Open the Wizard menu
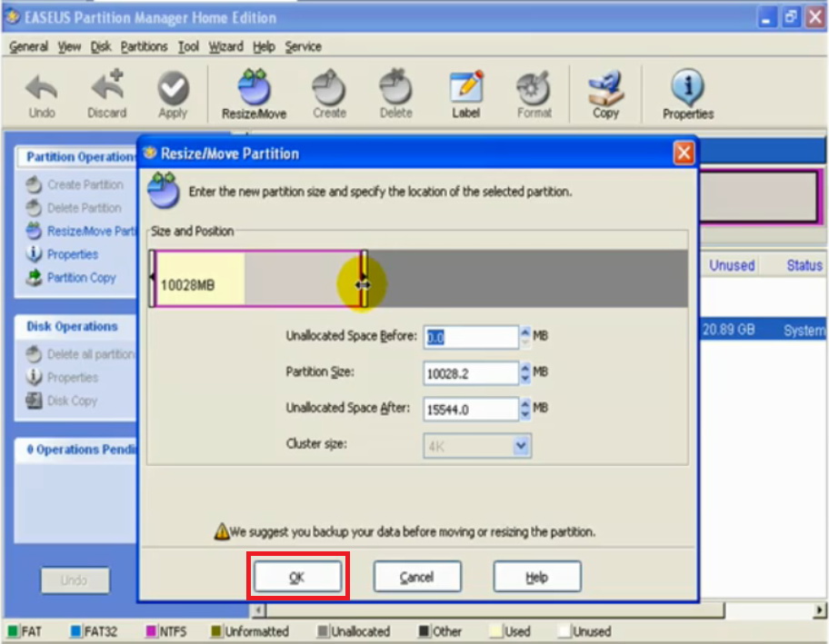Screen dimensions: 829x644 (x=225, y=46)
